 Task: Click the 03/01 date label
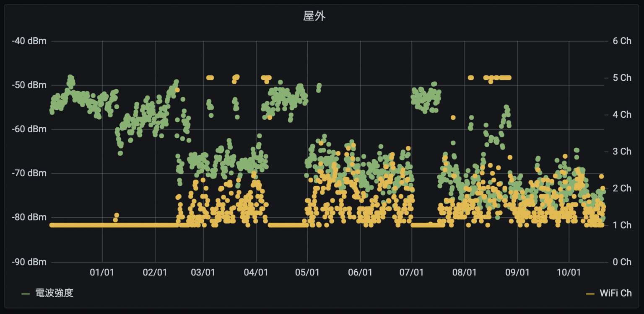point(203,273)
